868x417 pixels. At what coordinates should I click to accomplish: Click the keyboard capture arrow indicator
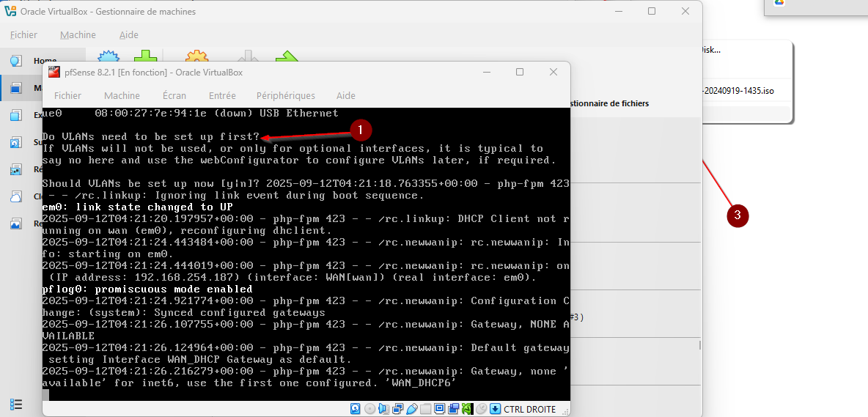495,409
